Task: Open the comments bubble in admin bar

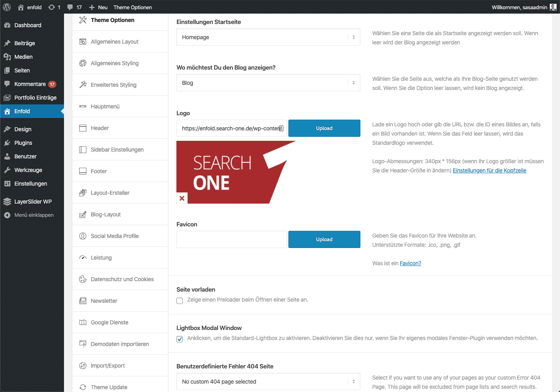Action: (x=70, y=7)
